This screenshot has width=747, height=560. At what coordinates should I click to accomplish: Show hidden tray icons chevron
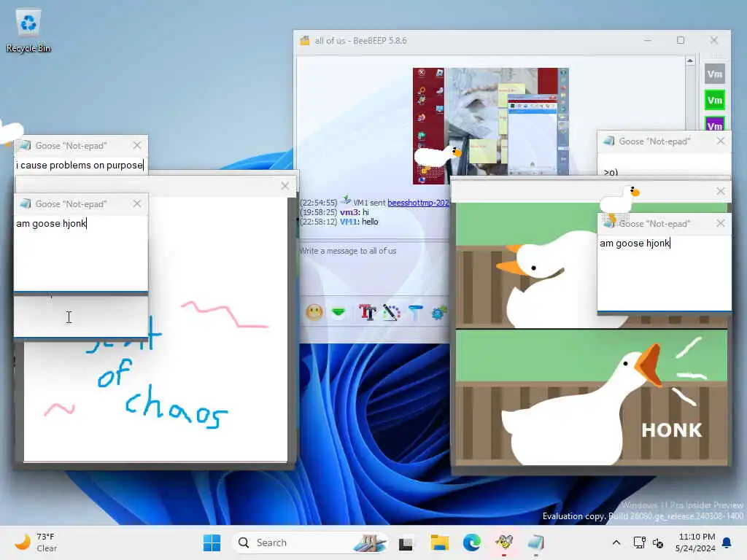pos(616,542)
